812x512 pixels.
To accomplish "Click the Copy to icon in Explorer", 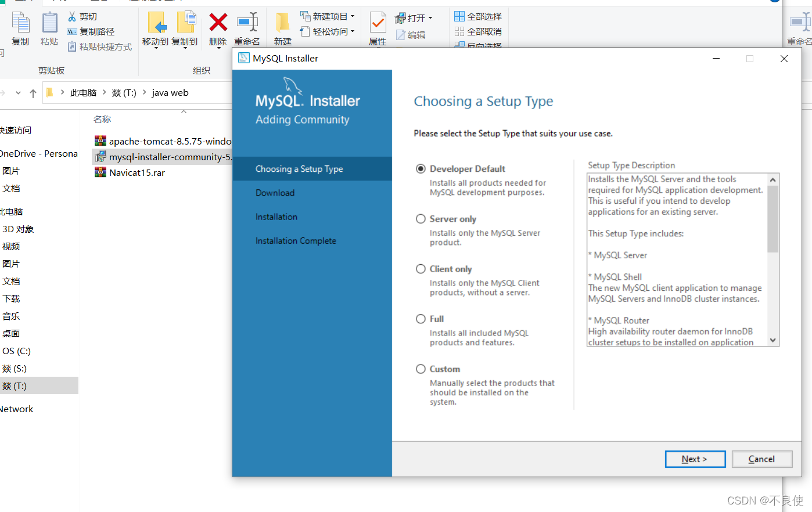I will click(186, 22).
